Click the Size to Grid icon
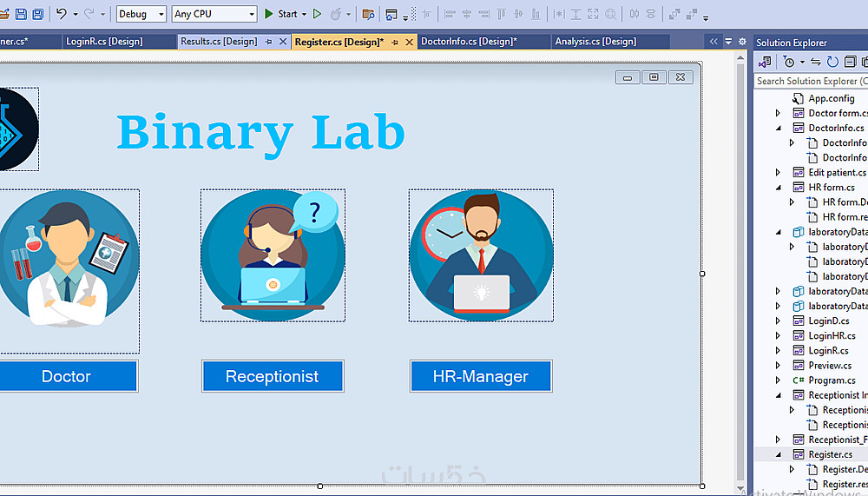Viewport: 868px width, 496px height. [610, 15]
